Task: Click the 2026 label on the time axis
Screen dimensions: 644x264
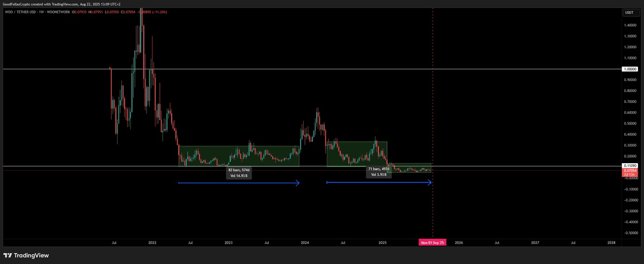Action: tap(458, 243)
